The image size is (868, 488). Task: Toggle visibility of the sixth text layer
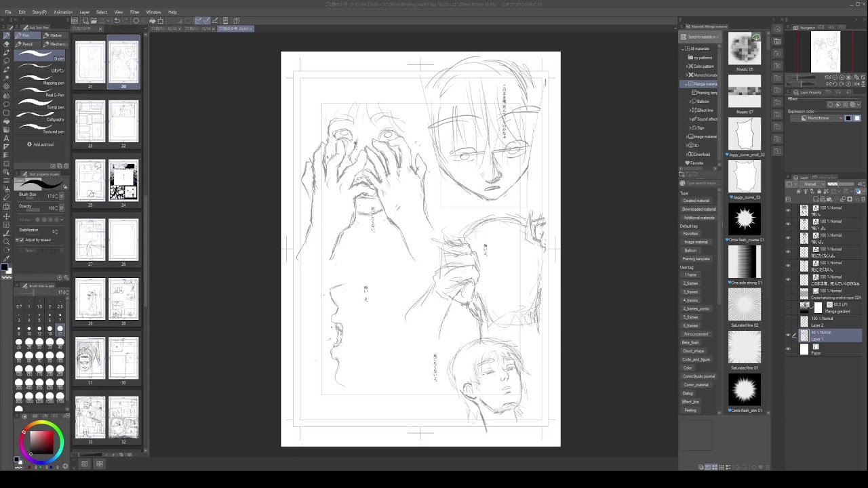point(788,279)
